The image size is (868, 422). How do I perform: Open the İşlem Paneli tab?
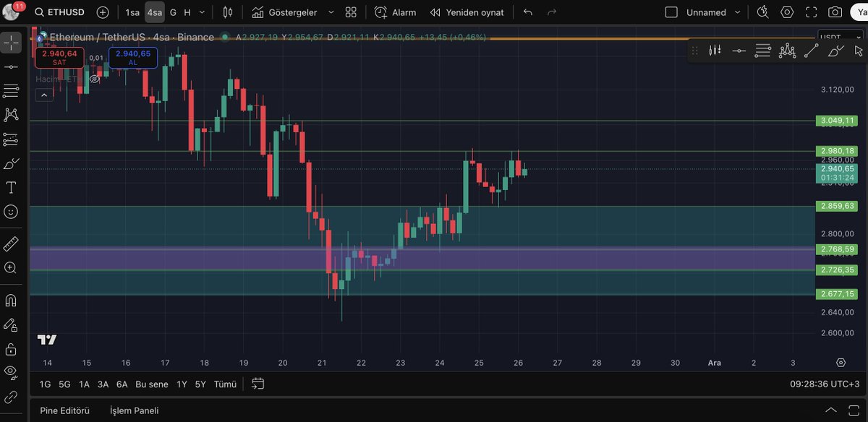click(134, 410)
